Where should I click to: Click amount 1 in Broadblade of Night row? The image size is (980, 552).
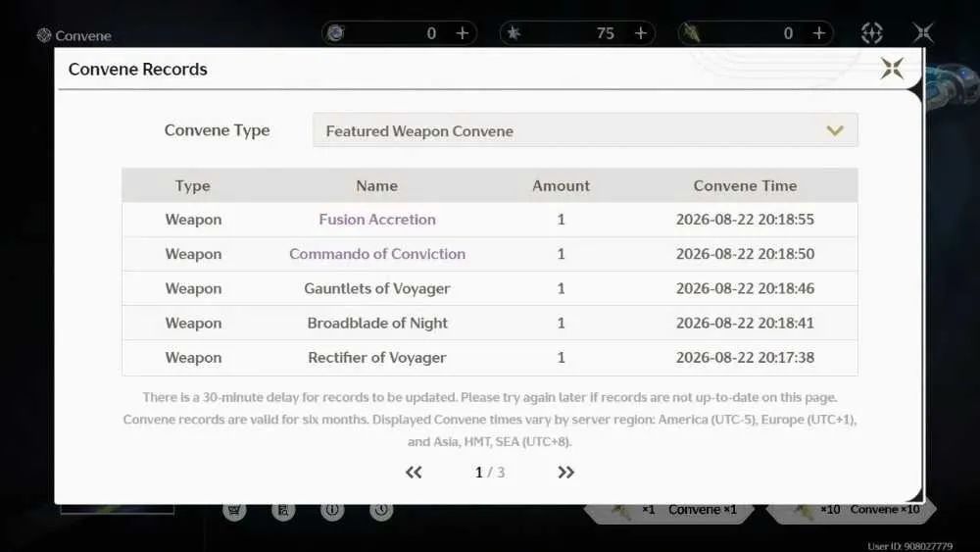[x=561, y=324]
